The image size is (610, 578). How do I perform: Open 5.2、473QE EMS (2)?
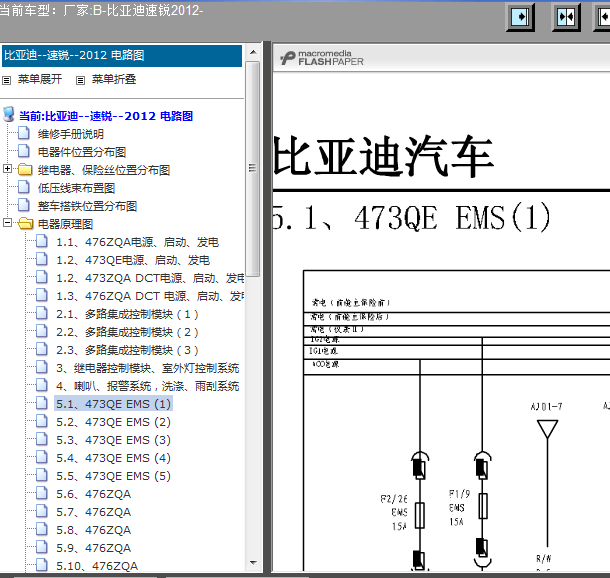point(113,422)
